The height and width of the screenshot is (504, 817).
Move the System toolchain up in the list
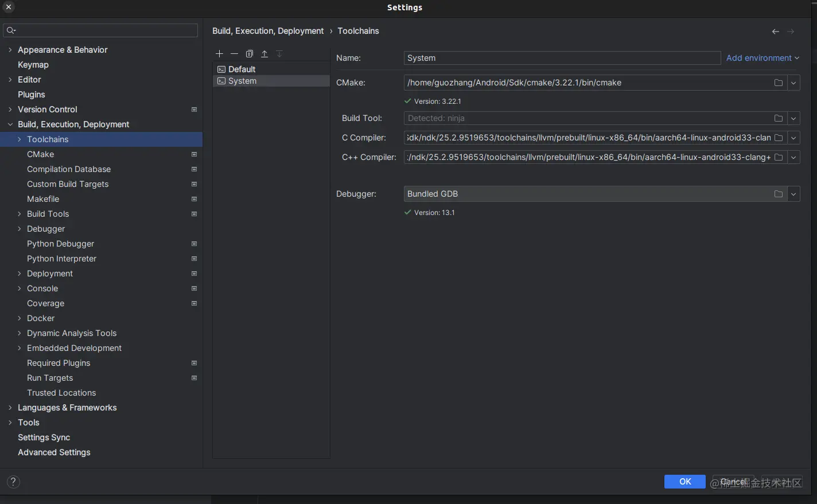point(264,53)
